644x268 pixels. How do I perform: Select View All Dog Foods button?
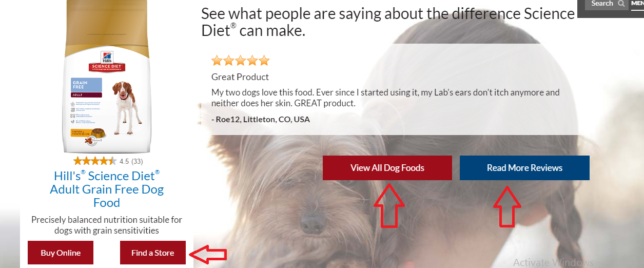coord(387,168)
